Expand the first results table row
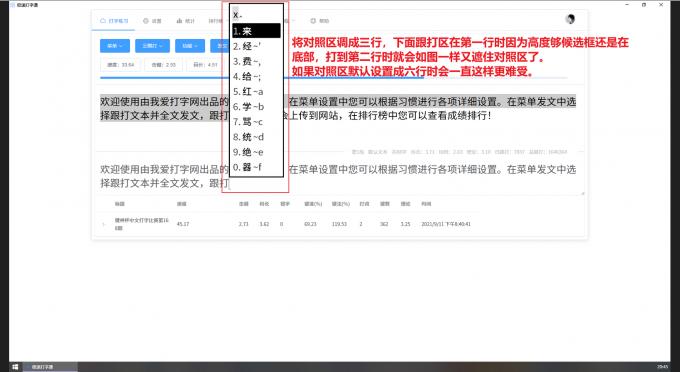Screen dimensions: 680x372 tap(103, 224)
